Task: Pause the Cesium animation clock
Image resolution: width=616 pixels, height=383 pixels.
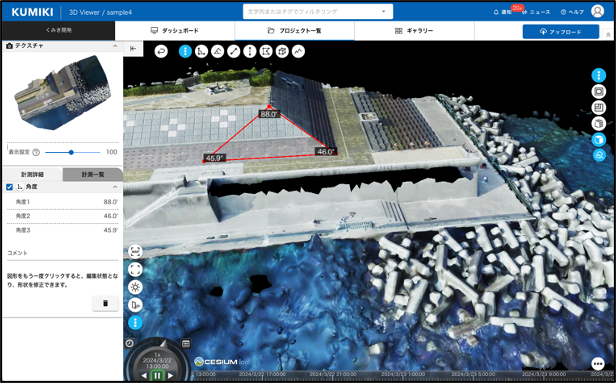Action: tap(157, 376)
